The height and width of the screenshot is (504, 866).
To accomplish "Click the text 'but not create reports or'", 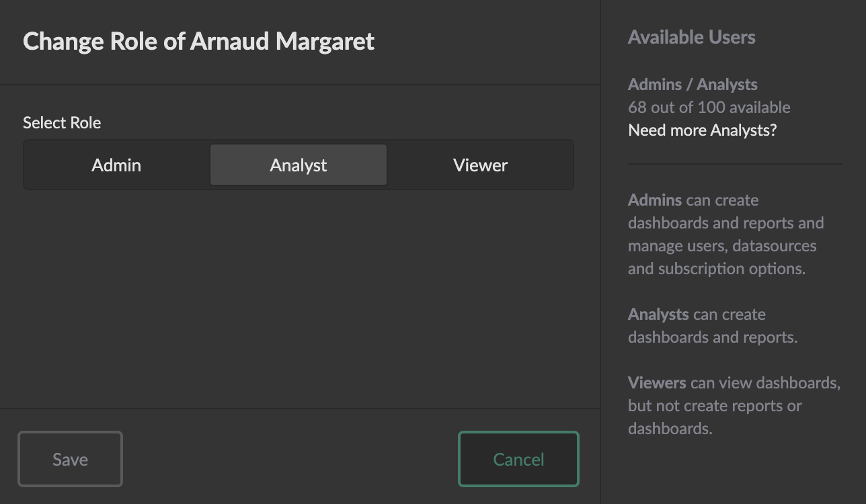I will (715, 406).
